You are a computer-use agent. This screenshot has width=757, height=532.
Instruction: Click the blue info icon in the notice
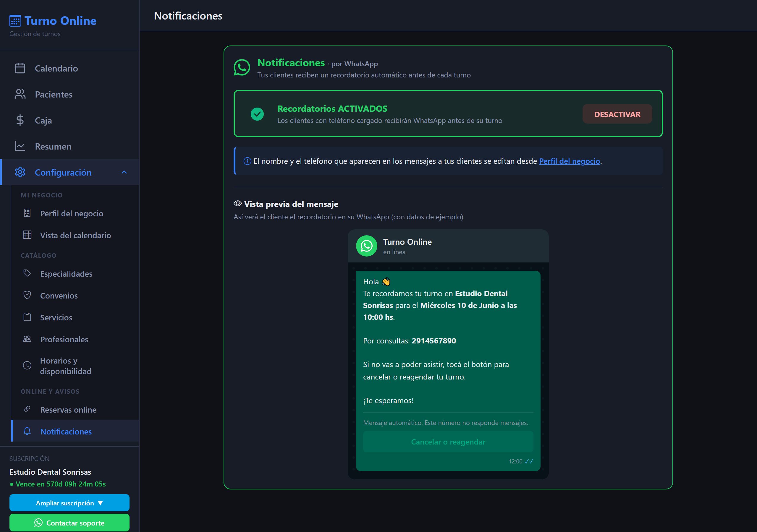247,161
